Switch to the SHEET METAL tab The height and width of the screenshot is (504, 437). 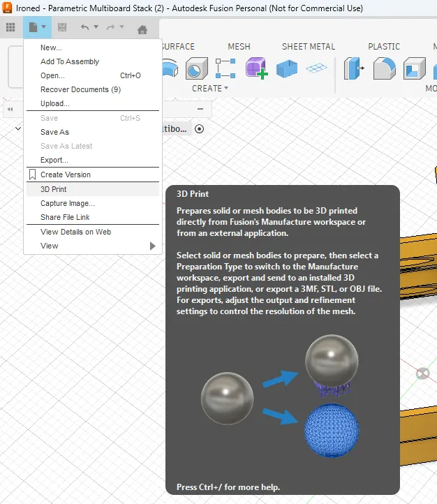pos(309,47)
